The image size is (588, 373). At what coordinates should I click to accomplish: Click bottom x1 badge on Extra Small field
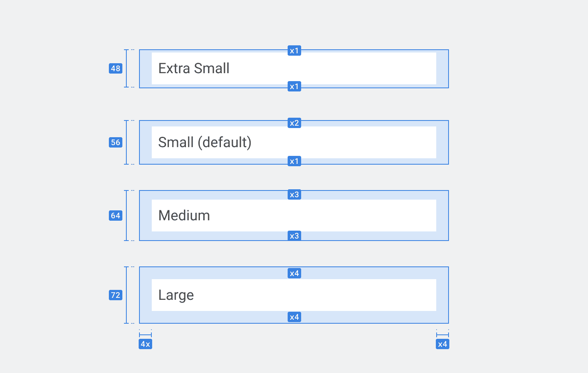click(294, 87)
